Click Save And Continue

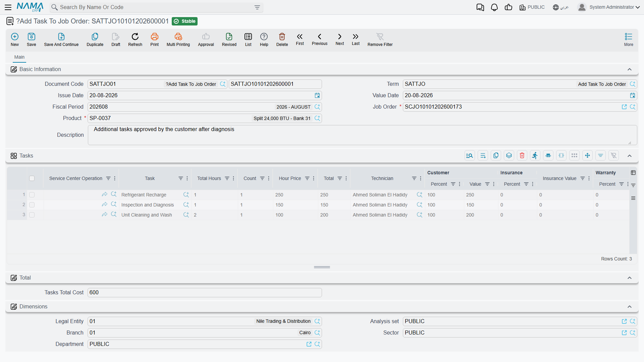61,39
